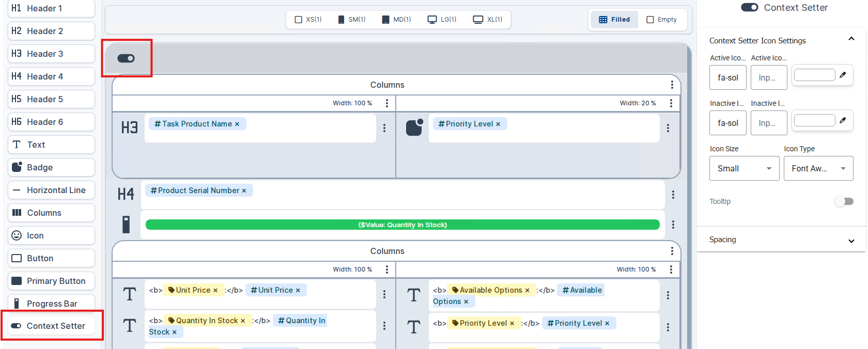Switch to MD(1) breakpoint
The width and height of the screenshot is (868, 349).
point(396,20)
